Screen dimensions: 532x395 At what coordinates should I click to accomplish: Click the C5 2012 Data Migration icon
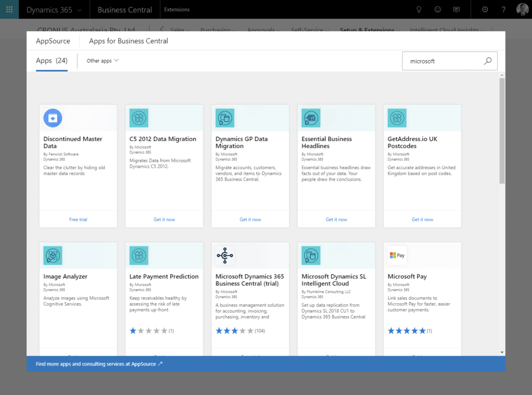point(139,118)
